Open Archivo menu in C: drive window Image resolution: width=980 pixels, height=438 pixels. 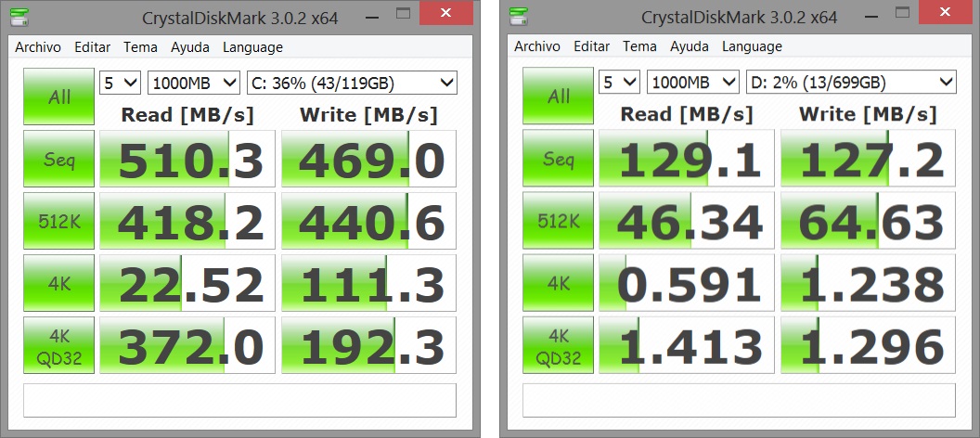pyautogui.click(x=38, y=47)
